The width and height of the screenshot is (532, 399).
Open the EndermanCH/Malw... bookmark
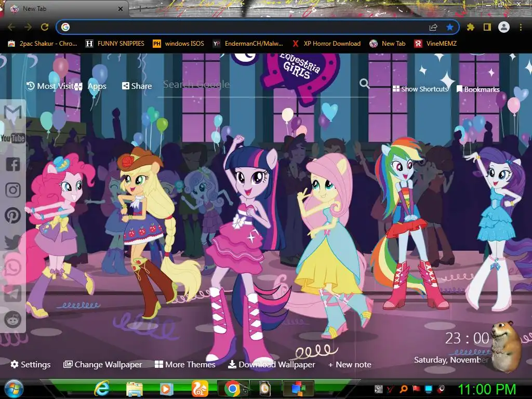(x=248, y=44)
